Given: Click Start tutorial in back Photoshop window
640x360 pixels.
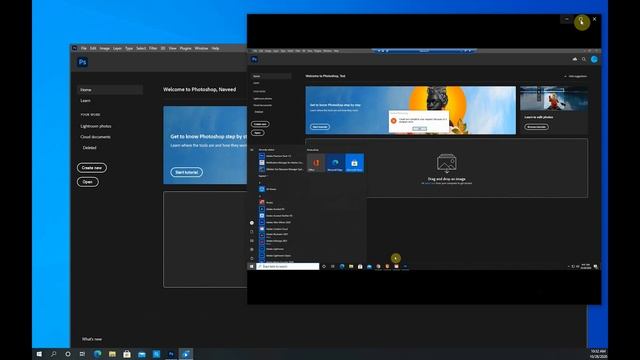Looking at the screenshot, I should [187, 172].
